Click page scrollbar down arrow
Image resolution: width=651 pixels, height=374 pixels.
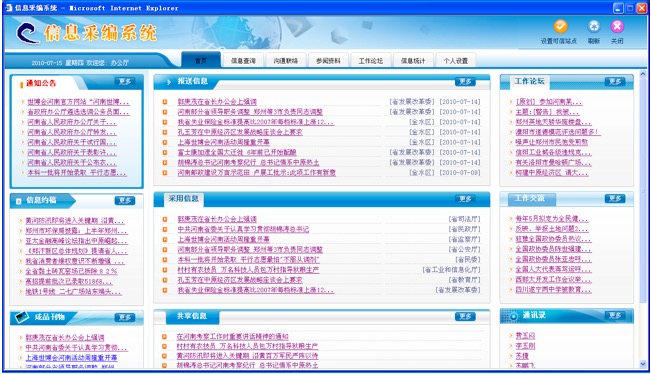pyautogui.click(x=643, y=364)
